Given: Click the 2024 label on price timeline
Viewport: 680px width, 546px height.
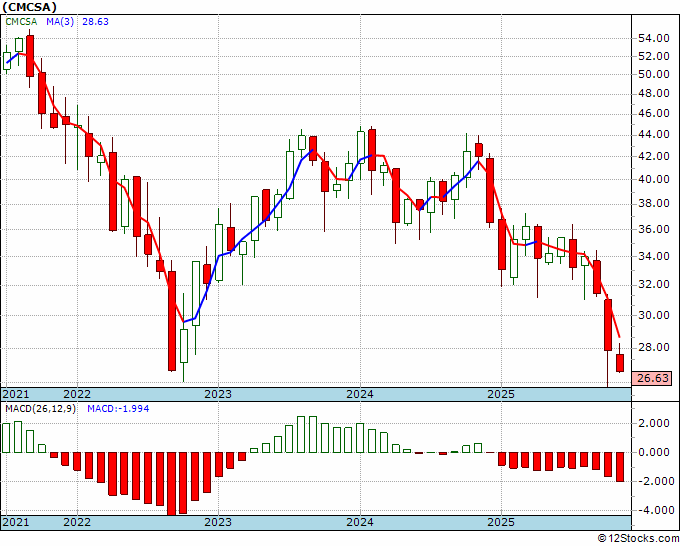Looking at the screenshot, I should (360, 394).
